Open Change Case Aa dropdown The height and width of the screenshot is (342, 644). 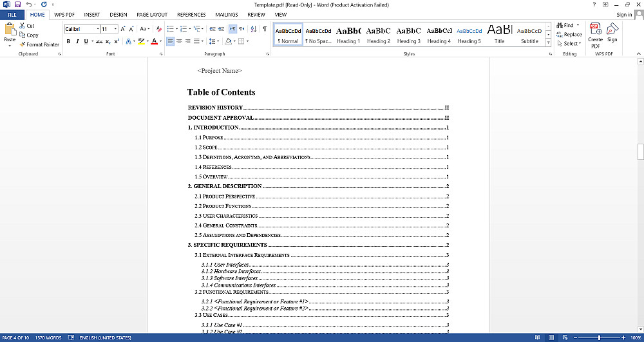coord(145,29)
